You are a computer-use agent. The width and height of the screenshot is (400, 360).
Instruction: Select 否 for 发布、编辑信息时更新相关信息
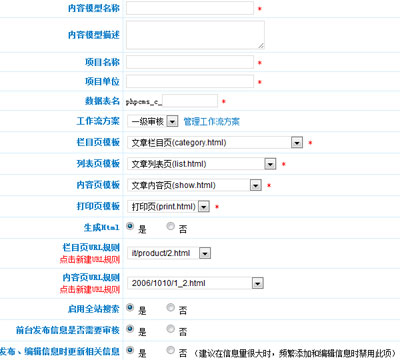pos(171,350)
